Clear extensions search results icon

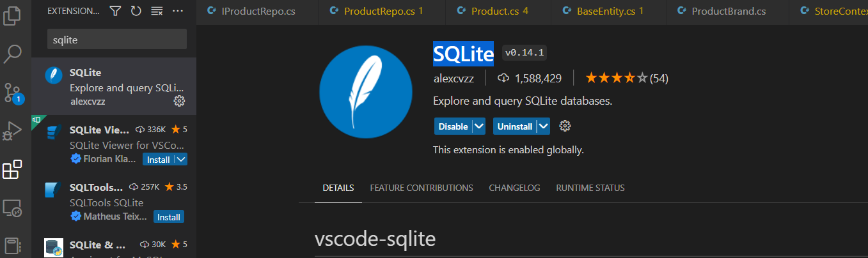click(x=156, y=11)
